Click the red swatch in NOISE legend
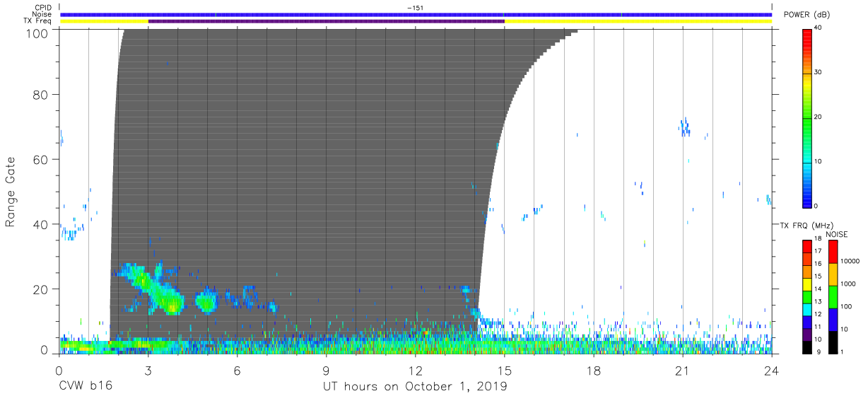This screenshot has width=868, height=401. click(833, 252)
